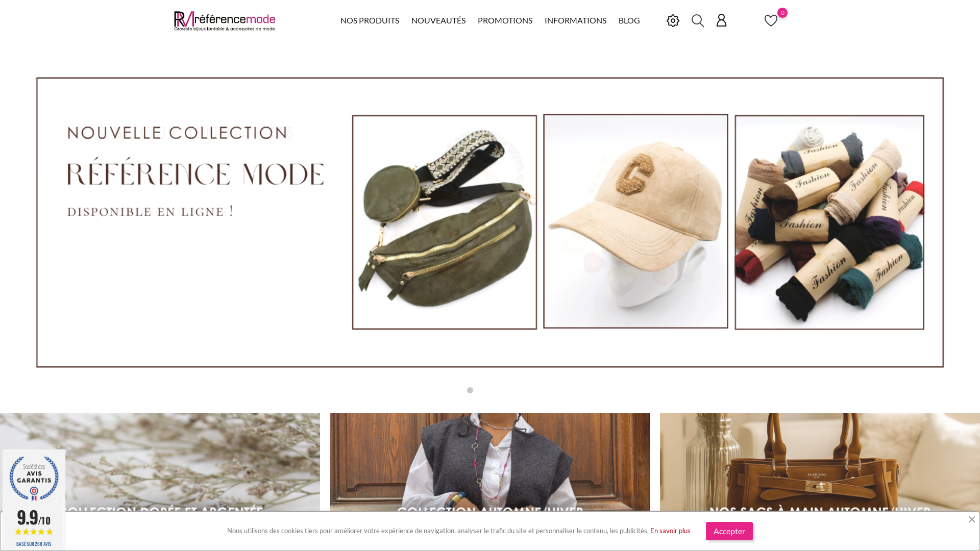
Task: Open the wishlist heart icon
Action: 771,20
